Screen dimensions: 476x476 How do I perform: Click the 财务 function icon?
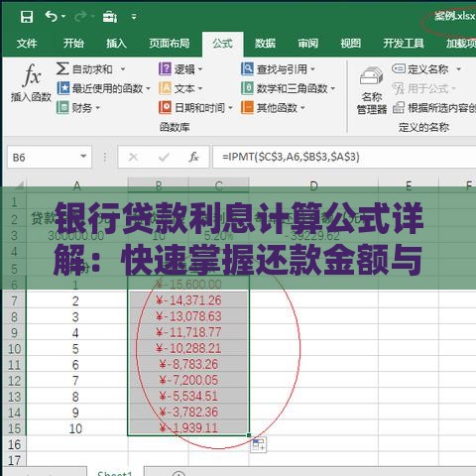[62, 108]
